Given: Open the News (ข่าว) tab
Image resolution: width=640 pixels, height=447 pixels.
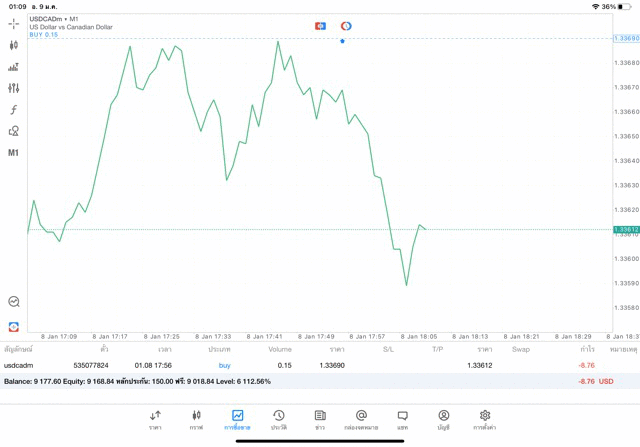Looking at the screenshot, I should pos(319,419).
